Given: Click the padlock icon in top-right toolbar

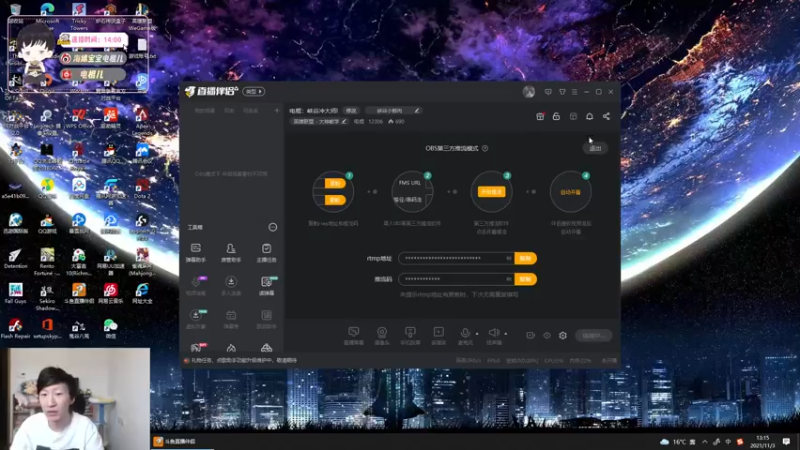Looking at the screenshot, I should 556,116.
